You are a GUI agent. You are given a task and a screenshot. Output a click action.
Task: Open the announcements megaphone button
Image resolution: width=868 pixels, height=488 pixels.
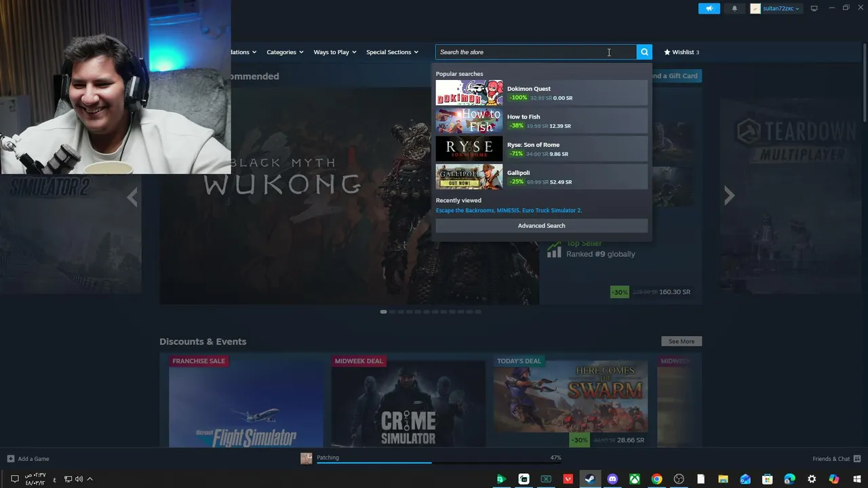coord(709,9)
